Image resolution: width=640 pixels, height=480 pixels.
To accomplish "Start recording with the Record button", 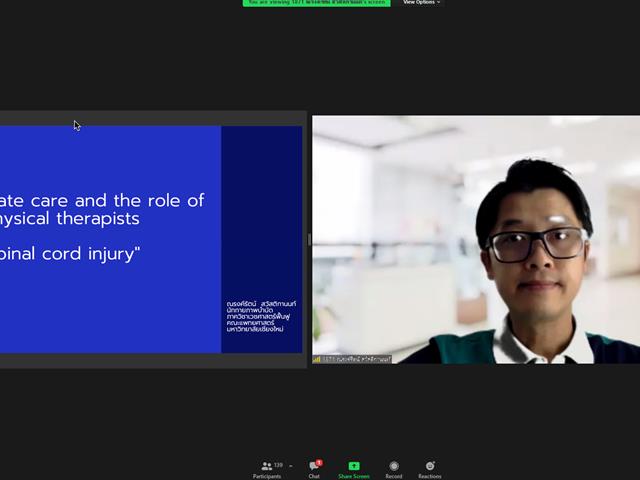I will [394, 470].
